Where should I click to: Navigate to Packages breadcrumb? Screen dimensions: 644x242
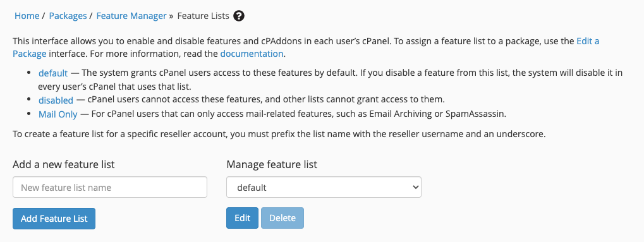(x=68, y=16)
